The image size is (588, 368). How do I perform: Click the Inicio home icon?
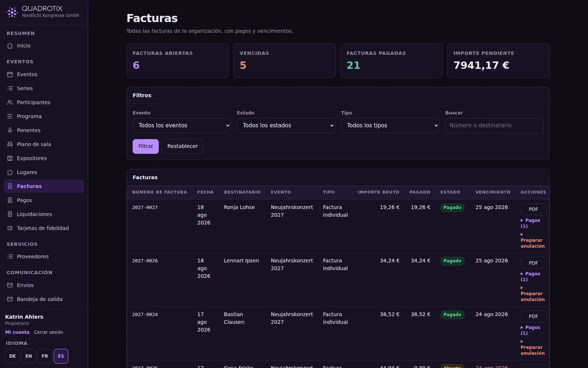tap(10, 46)
